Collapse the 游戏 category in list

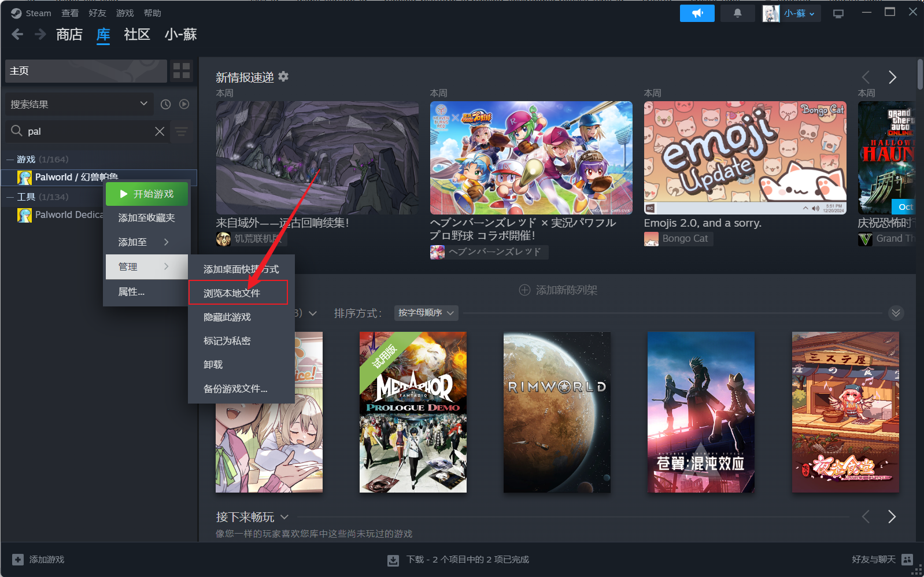coord(10,160)
